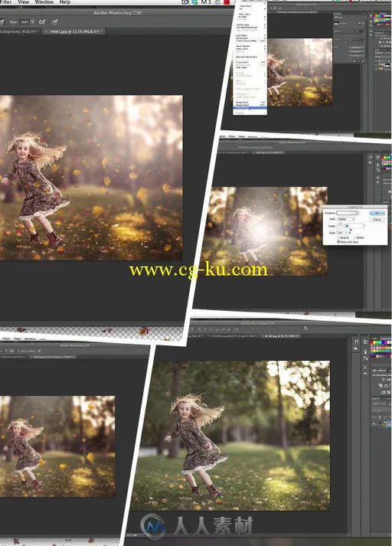Switch to the Background RGB/8 document tab

point(19,31)
